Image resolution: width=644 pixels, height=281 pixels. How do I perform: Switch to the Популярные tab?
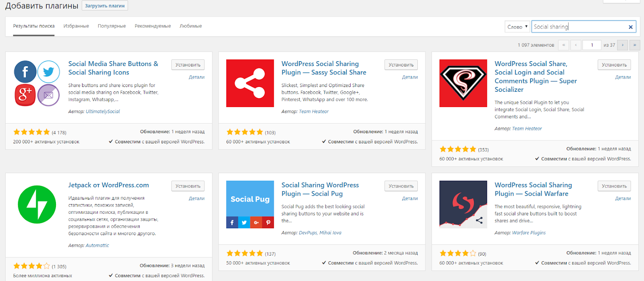(x=111, y=26)
